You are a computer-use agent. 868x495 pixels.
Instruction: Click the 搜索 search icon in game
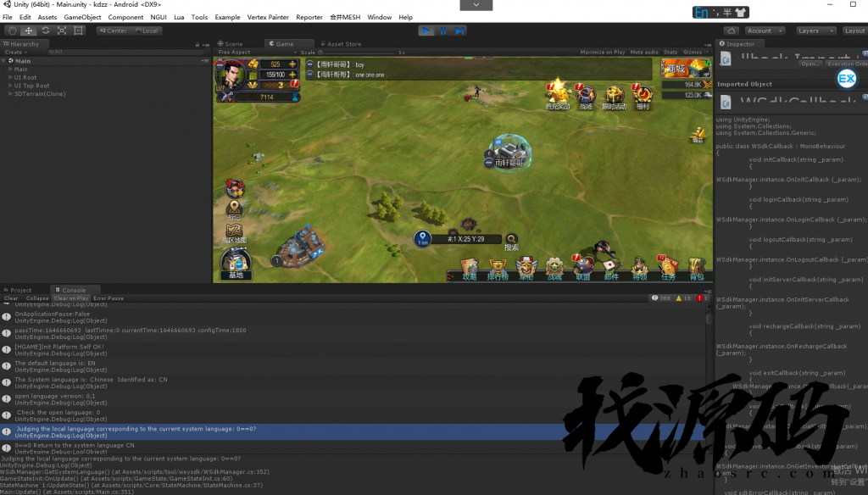(511, 242)
